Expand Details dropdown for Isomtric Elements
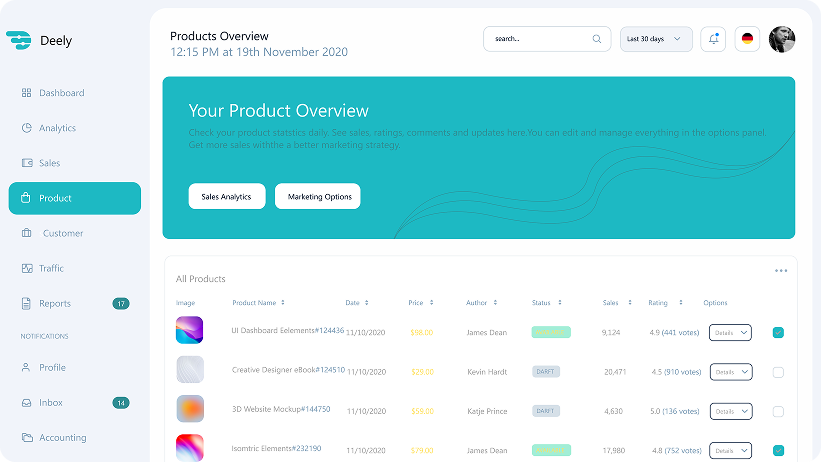This screenshot has width=821, height=462. [730, 450]
